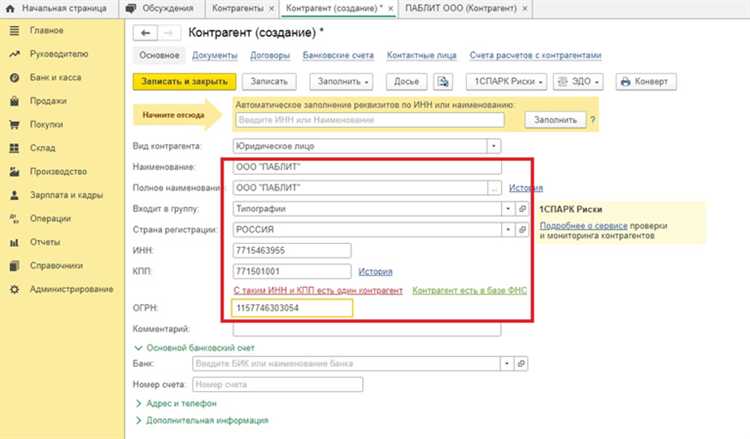Open the group item next to Типографии field
Screen dimensions: 750x439
[522, 209]
